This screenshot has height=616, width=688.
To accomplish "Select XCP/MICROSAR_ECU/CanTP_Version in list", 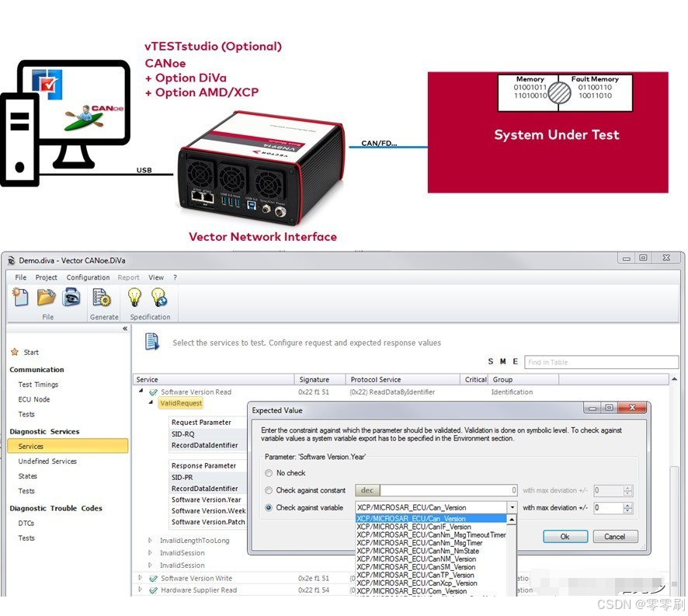I will (x=415, y=575).
